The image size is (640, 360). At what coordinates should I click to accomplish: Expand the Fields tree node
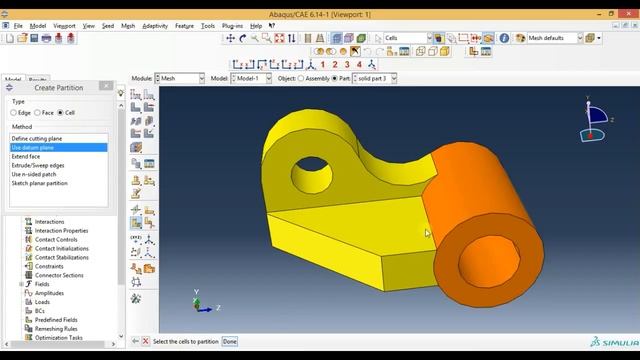click(x=21, y=284)
